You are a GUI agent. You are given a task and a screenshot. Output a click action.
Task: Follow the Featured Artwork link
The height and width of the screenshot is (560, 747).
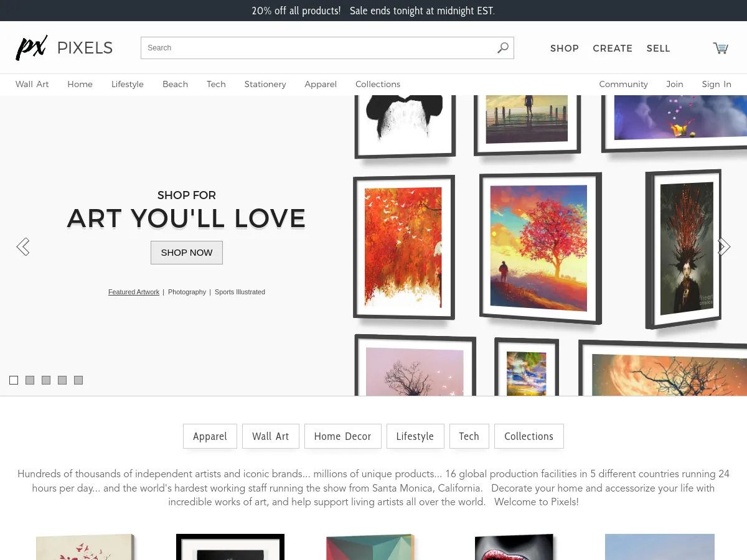pos(134,292)
